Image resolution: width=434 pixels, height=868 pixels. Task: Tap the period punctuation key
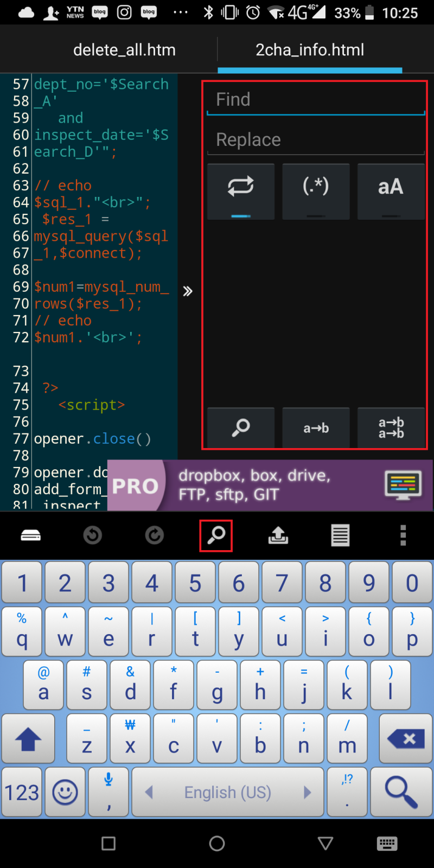coord(347,792)
